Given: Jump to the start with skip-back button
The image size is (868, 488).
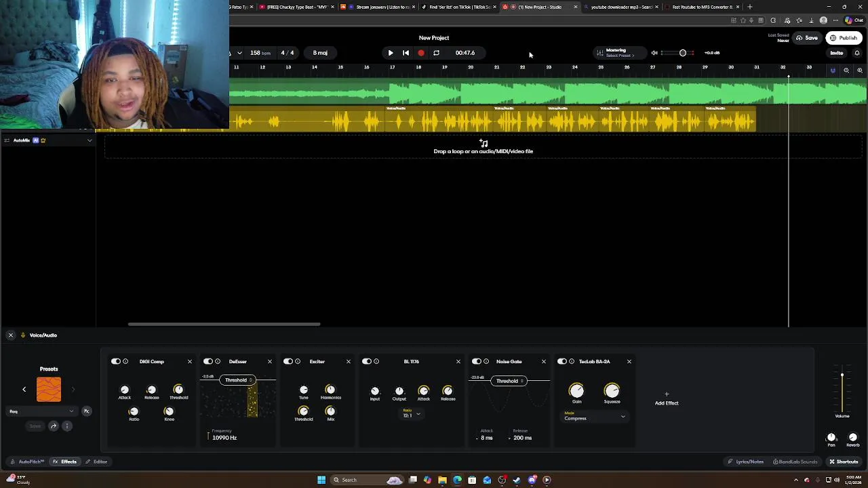Looking at the screenshot, I should pos(406,53).
